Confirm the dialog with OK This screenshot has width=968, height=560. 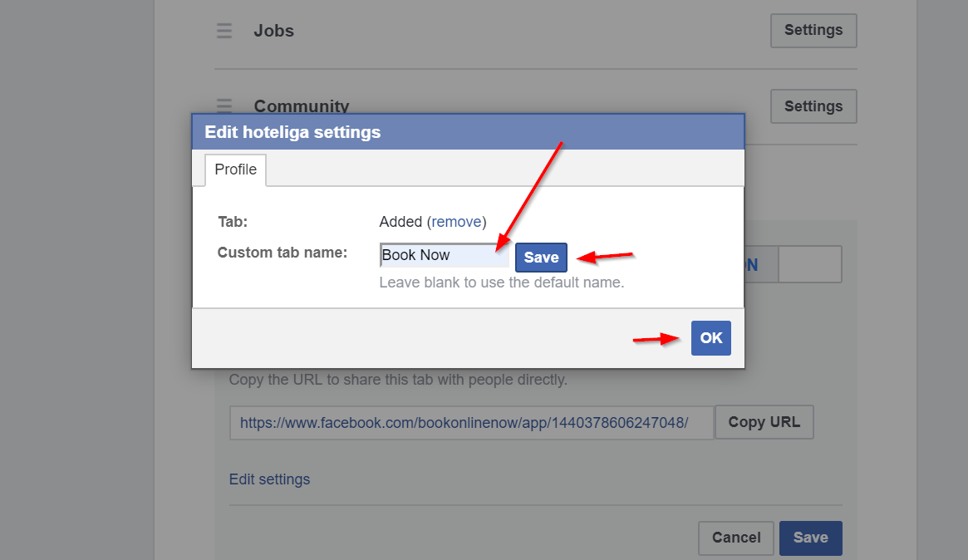710,338
